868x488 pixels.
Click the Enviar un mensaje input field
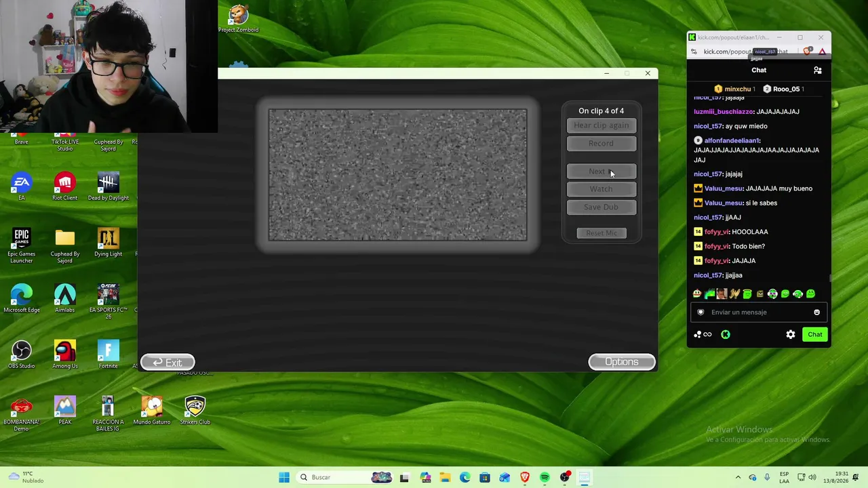pyautogui.click(x=758, y=312)
